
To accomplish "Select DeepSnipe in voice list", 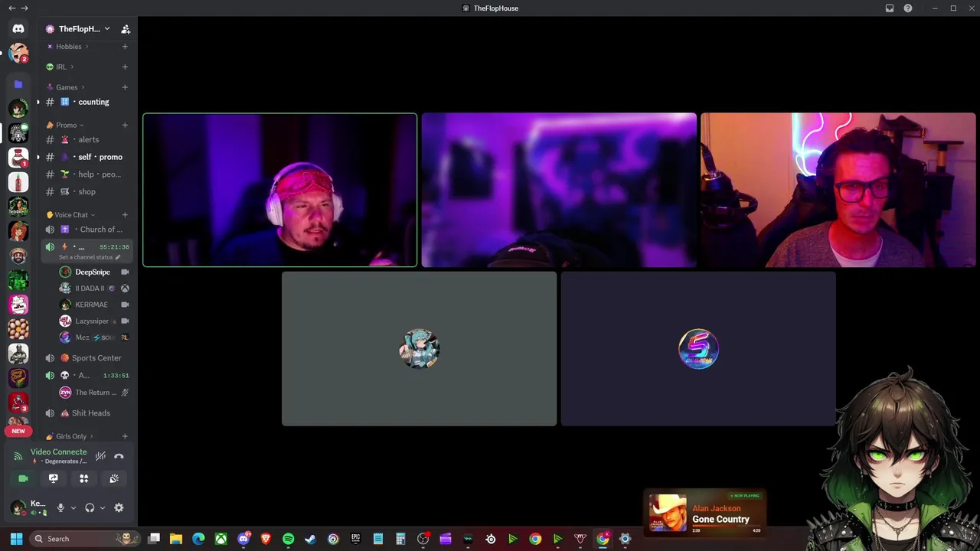I will 93,272.
